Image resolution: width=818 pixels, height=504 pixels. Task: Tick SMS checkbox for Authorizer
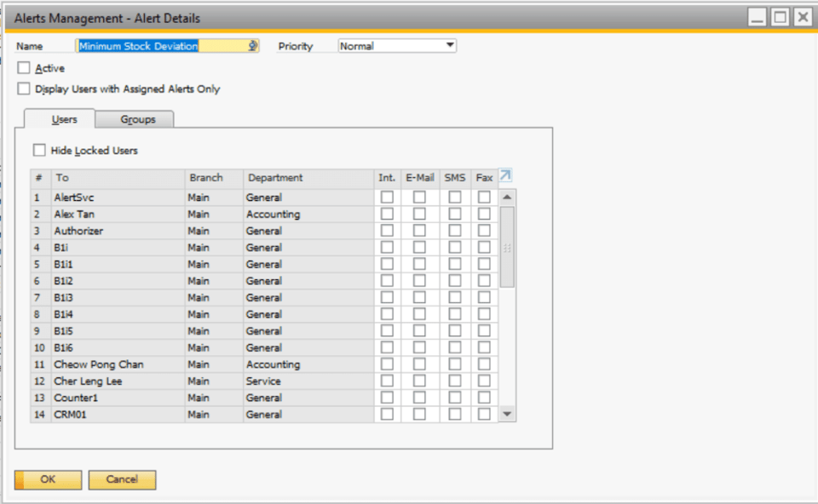455,231
